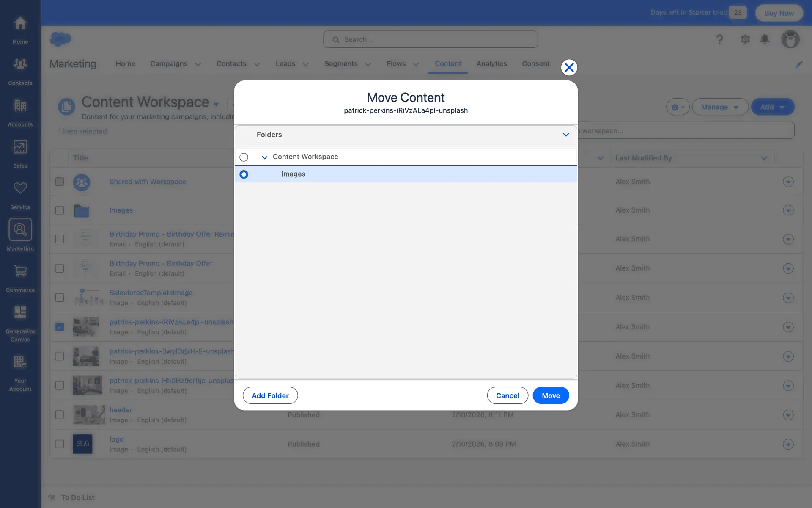This screenshot has width=812, height=508.
Task: Select the Images folder radio button
Action: [x=244, y=174]
